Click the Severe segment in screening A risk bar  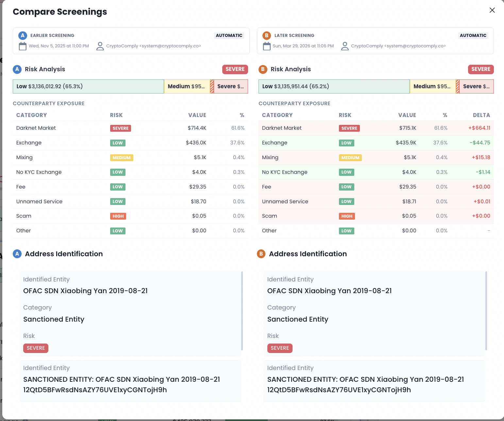click(231, 87)
